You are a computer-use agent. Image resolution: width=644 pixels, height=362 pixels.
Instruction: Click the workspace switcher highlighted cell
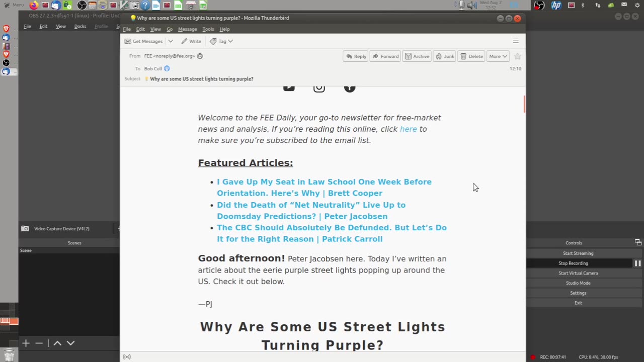(x=9, y=321)
